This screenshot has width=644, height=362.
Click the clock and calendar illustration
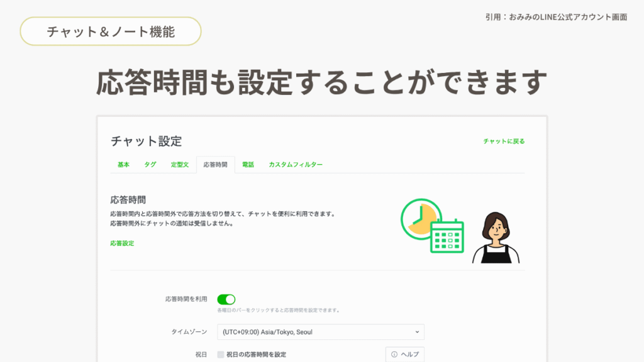(432, 226)
